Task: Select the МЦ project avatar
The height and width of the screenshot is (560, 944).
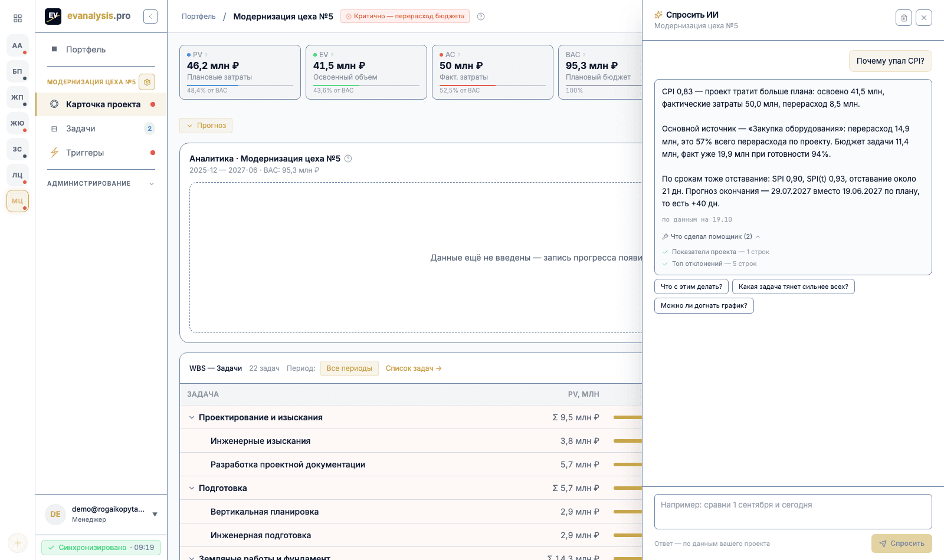Action: pyautogui.click(x=18, y=201)
